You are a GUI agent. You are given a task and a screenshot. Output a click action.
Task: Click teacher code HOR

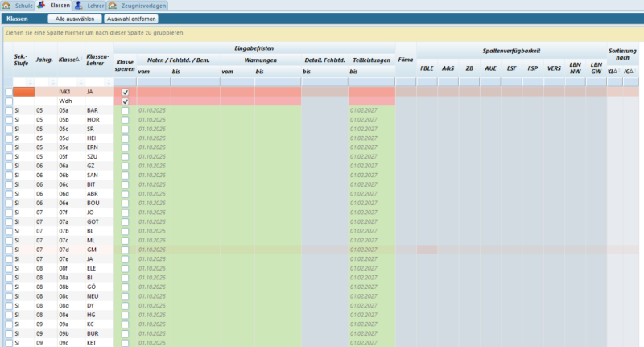coord(93,120)
